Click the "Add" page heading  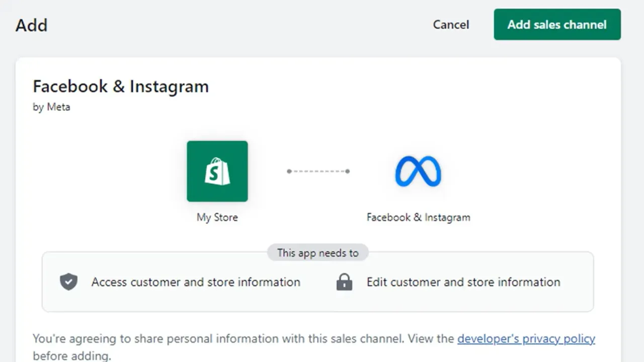click(x=31, y=25)
